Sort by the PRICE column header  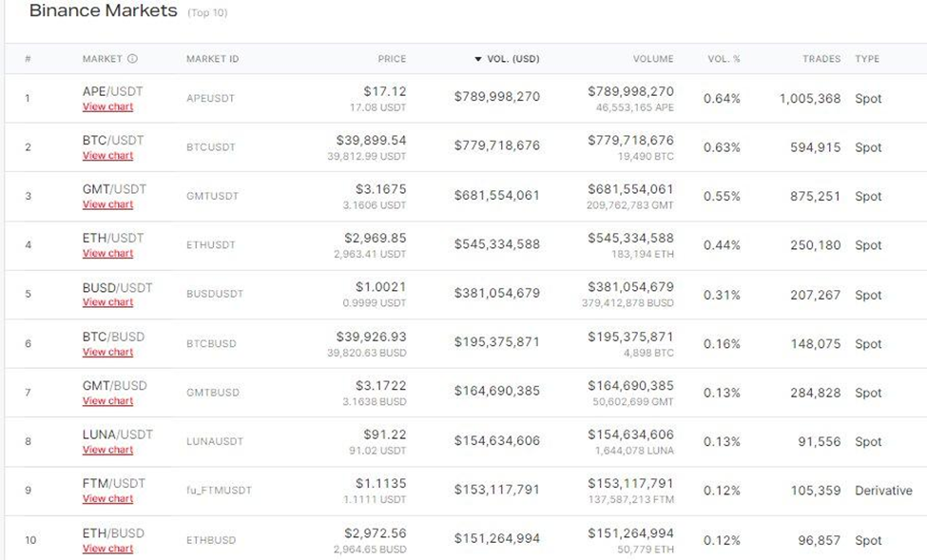392,59
